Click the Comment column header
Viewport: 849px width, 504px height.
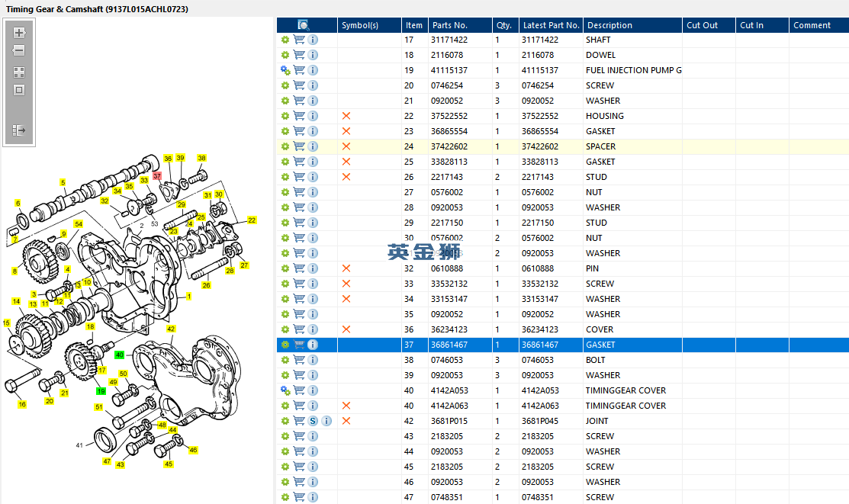[818, 25]
